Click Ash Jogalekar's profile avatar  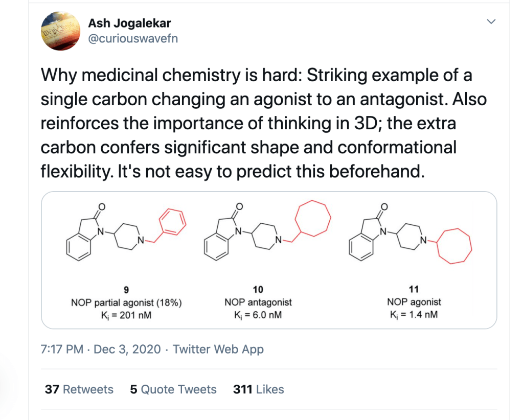pyautogui.click(x=60, y=31)
